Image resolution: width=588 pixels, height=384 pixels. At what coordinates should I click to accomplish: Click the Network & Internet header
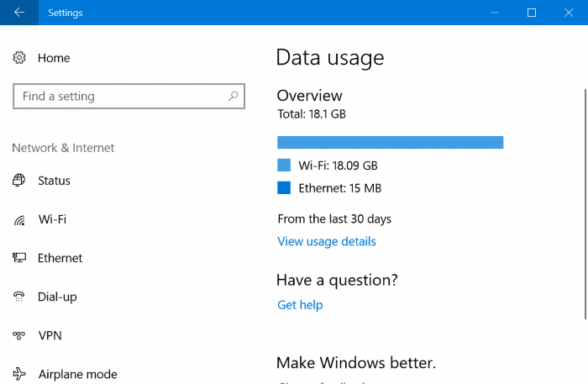point(63,148)
